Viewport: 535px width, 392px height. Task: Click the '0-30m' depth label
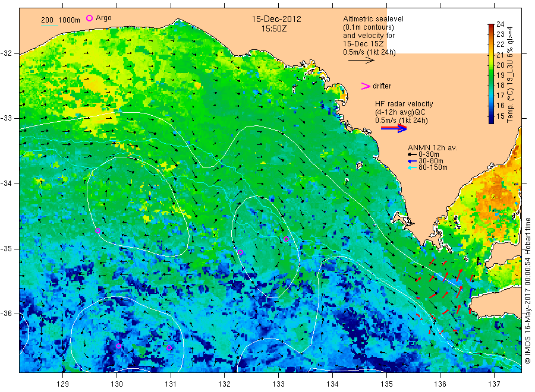429,154
